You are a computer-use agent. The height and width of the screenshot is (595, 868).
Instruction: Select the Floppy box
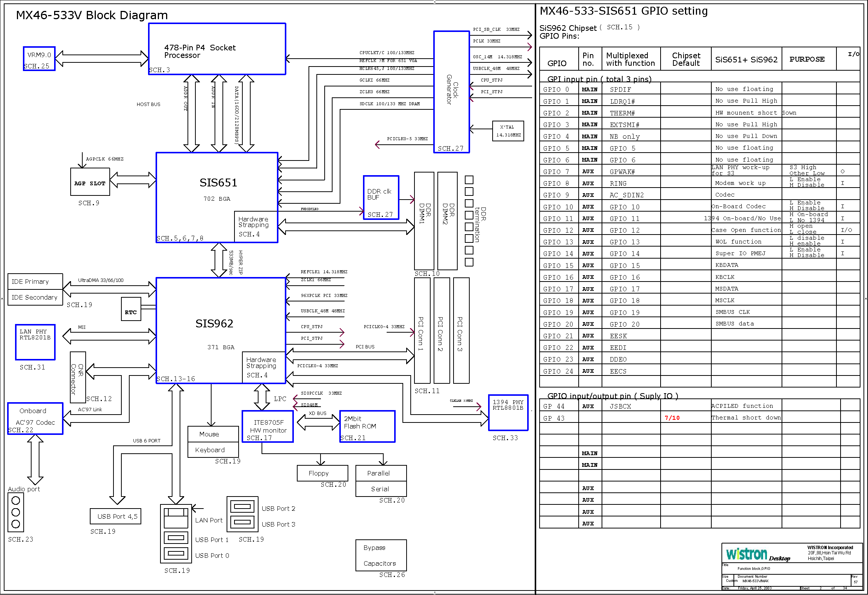(x=322, y=473)
